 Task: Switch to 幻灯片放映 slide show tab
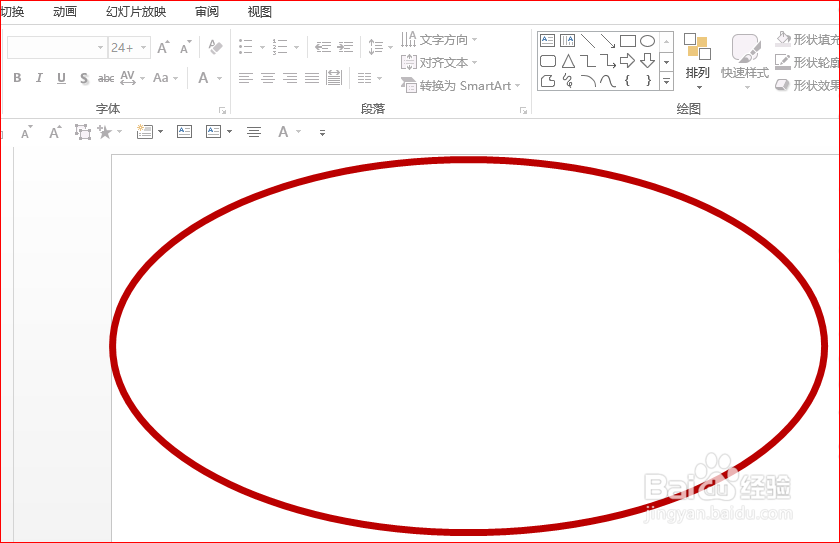136,11
